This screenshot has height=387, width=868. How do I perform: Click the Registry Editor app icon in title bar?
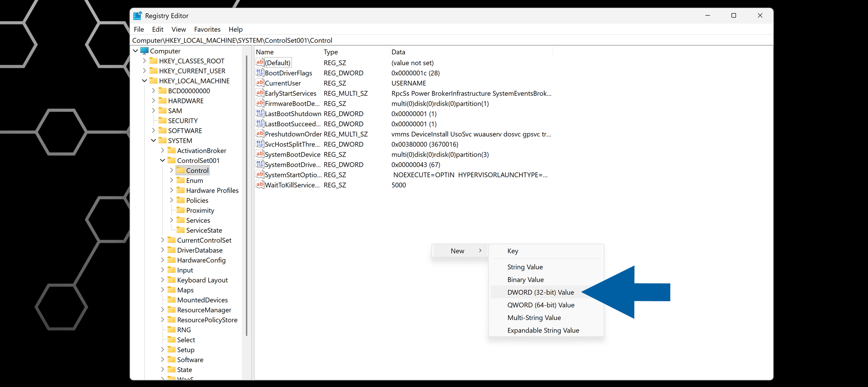pos(137,16)
